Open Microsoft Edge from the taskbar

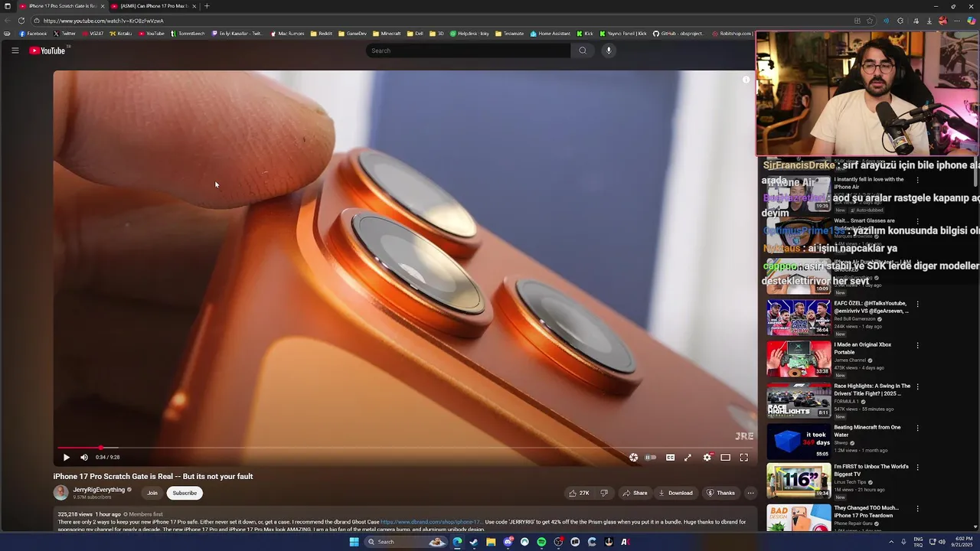457,542
